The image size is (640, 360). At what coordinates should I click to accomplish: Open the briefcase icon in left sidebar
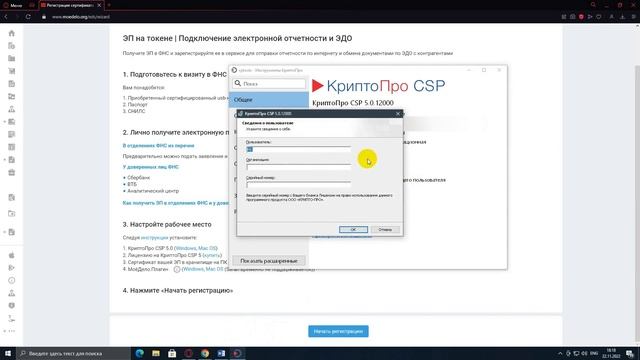11,172
